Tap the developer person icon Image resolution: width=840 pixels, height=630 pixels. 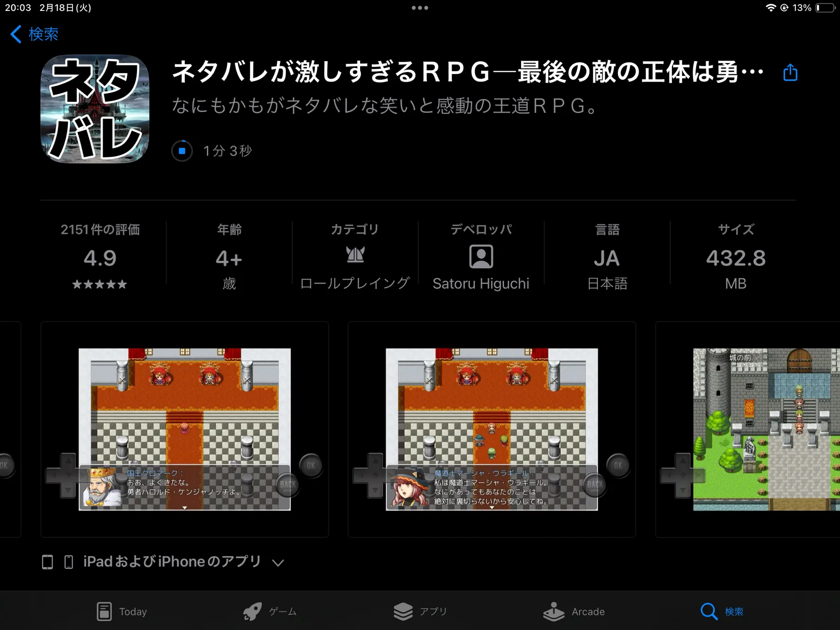(x=481, y=256)
